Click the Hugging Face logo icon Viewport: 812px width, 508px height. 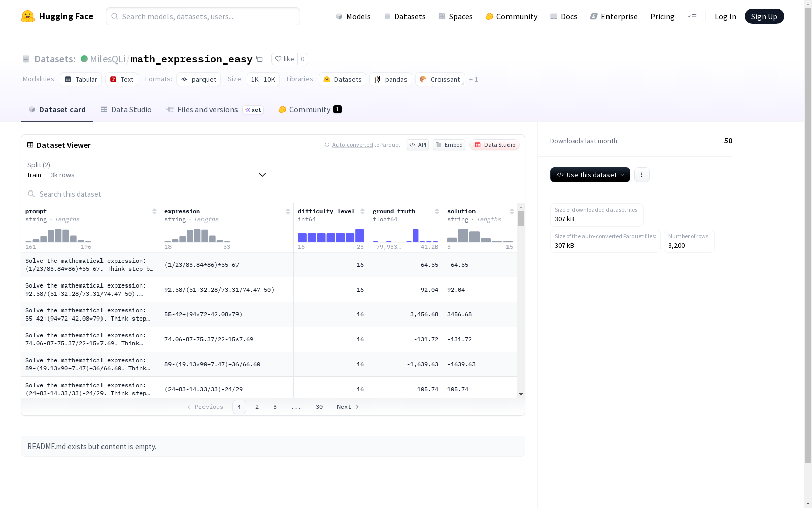[28, 16]
